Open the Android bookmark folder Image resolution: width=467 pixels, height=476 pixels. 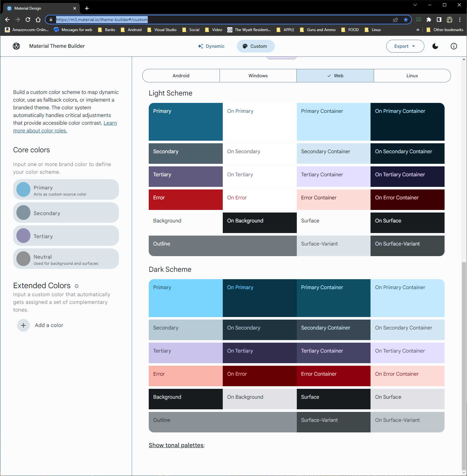pos(131,30)
